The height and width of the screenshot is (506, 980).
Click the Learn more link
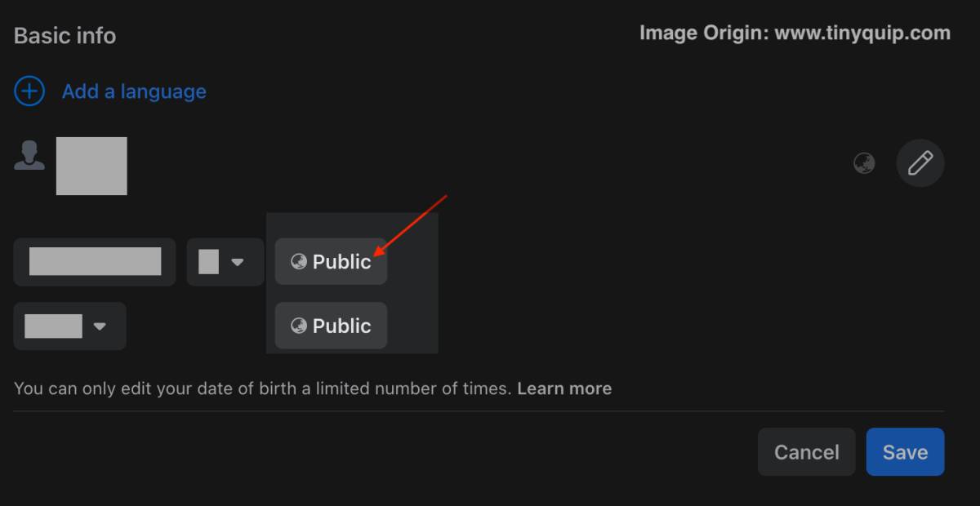[x=564, y=388]
